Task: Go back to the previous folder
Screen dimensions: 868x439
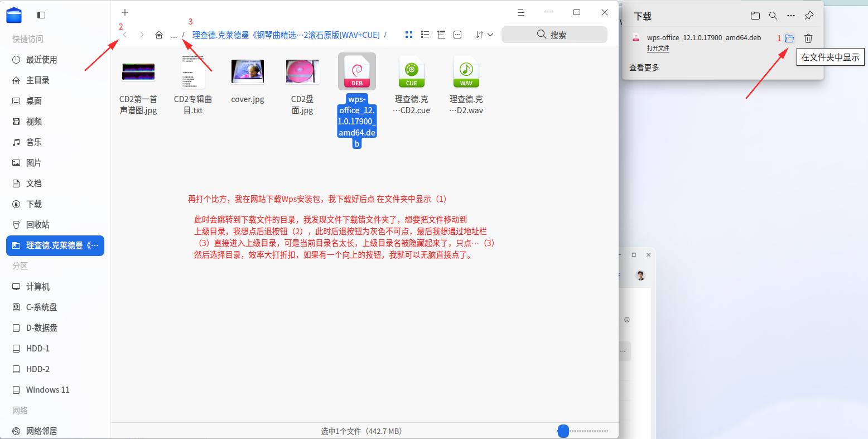Action: click(x=125, y=35)
